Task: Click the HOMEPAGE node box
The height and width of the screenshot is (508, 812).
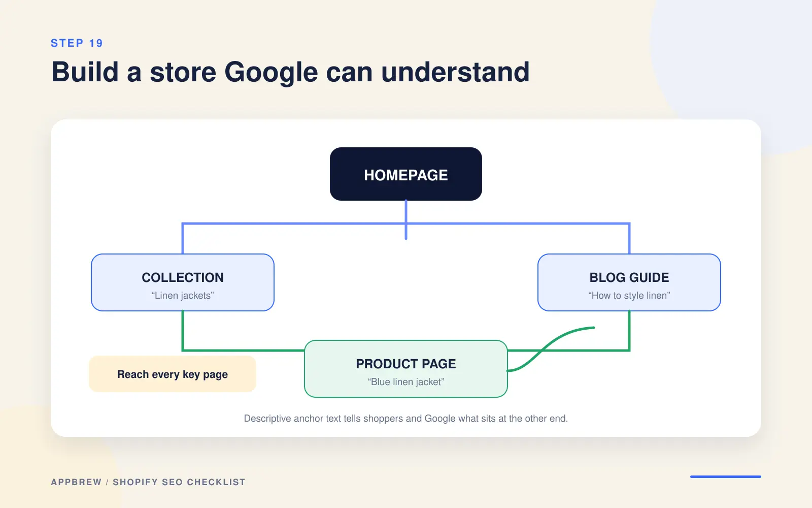Action: [x=406, y=174]
